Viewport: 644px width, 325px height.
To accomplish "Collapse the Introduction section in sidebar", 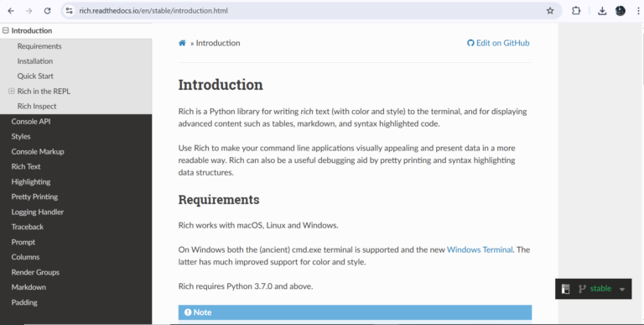I will (5, 30).
